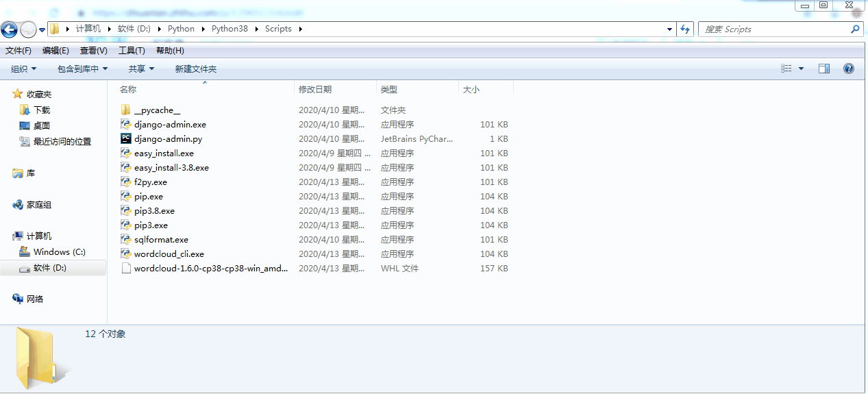Click the Back navigation arrow button
This screenshot has height=394, width=868.
coord(10,29)
